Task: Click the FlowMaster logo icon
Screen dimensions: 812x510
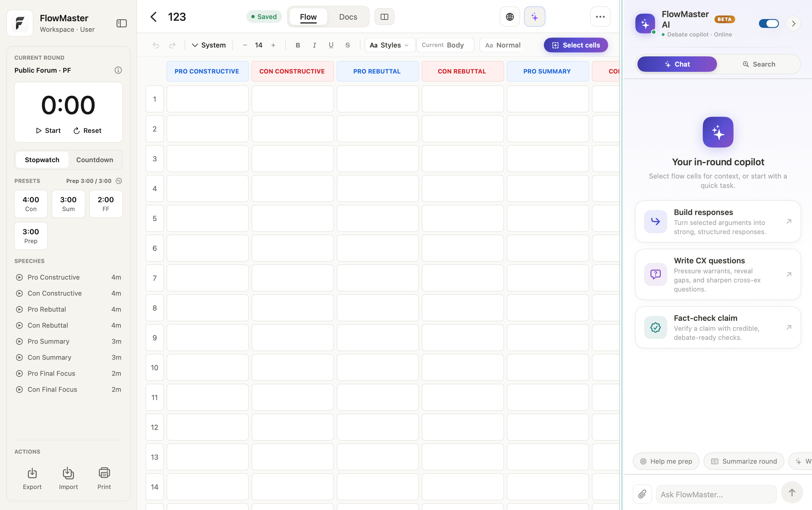Action: coord(20,23)
